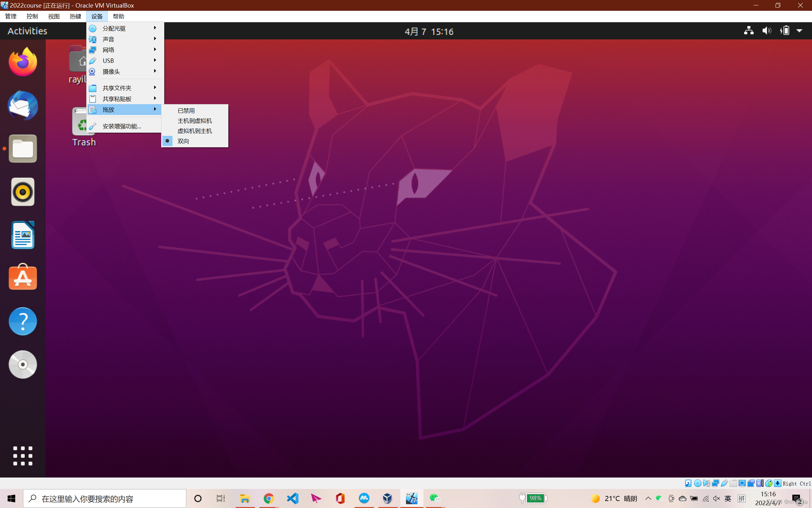Image resolution: width=812 pixels, height=508 pixels.
Task: Choose 虚拟机到主机 guest-to-host option
Action: 195,131
